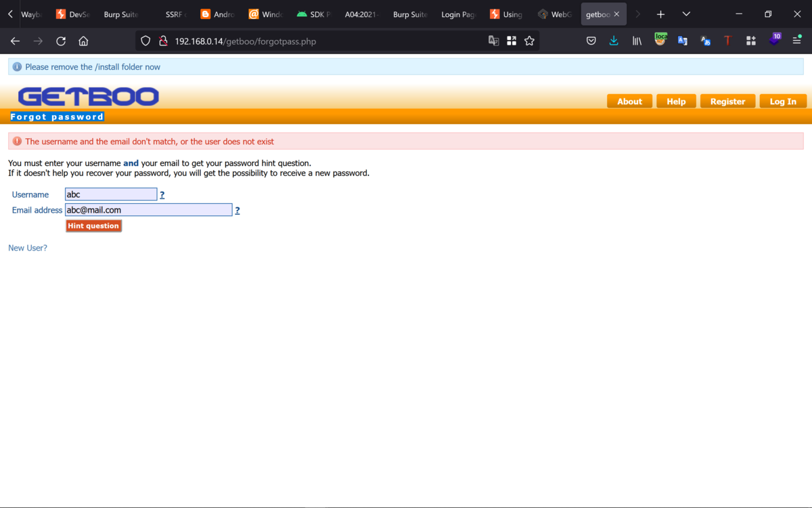Bookmark this page with the star
This screenshot has width=812, height=508.
tap(529, 41)
